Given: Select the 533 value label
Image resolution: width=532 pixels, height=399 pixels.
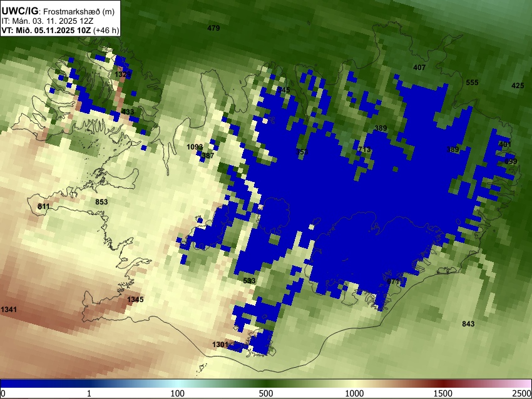Looking at the screenshot, I should tap(249, 281).
